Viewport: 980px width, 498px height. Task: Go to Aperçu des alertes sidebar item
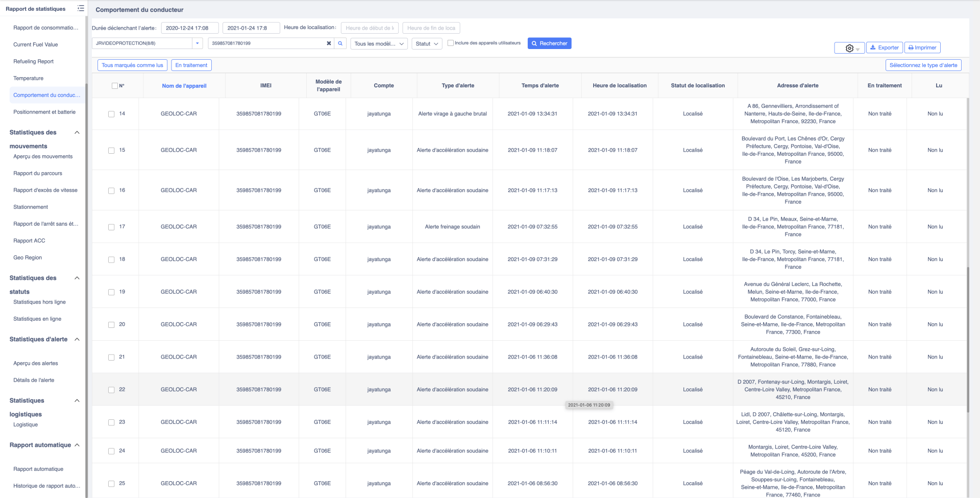36,363
